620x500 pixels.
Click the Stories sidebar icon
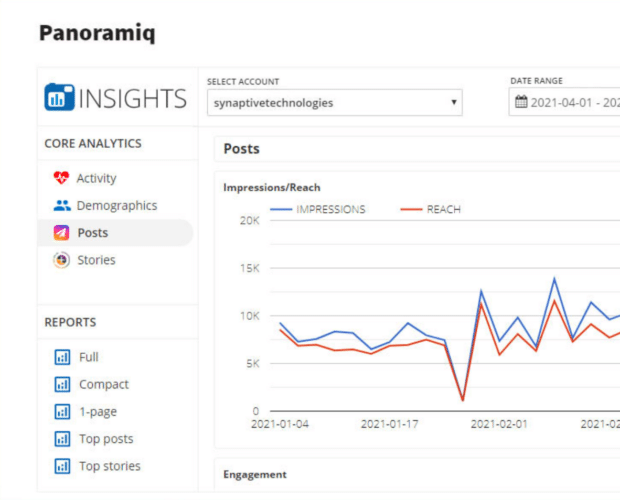[61, 260]
